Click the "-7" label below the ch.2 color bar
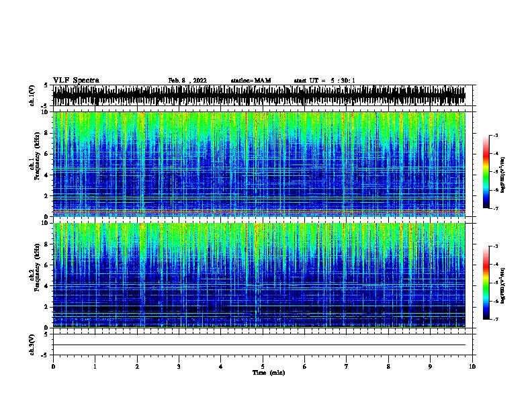 495,319
